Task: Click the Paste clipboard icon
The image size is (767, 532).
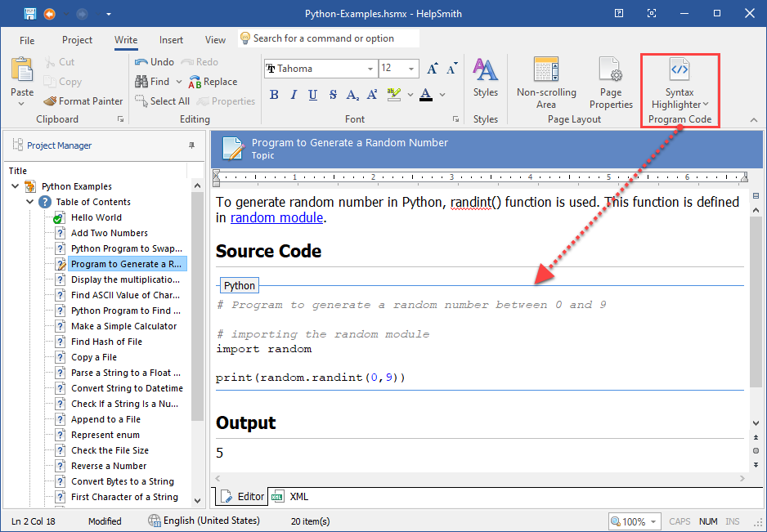Action: click(22, 69)
